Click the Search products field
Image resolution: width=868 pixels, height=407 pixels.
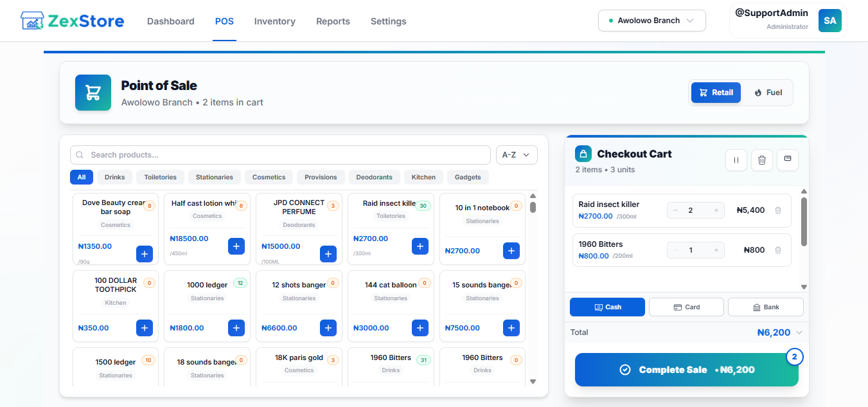pos(280,155)
